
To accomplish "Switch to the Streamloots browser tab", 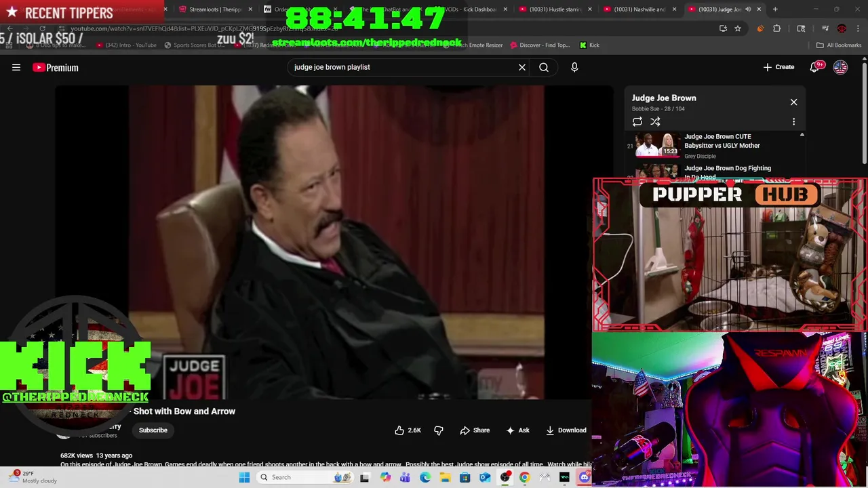I will 215,9.
